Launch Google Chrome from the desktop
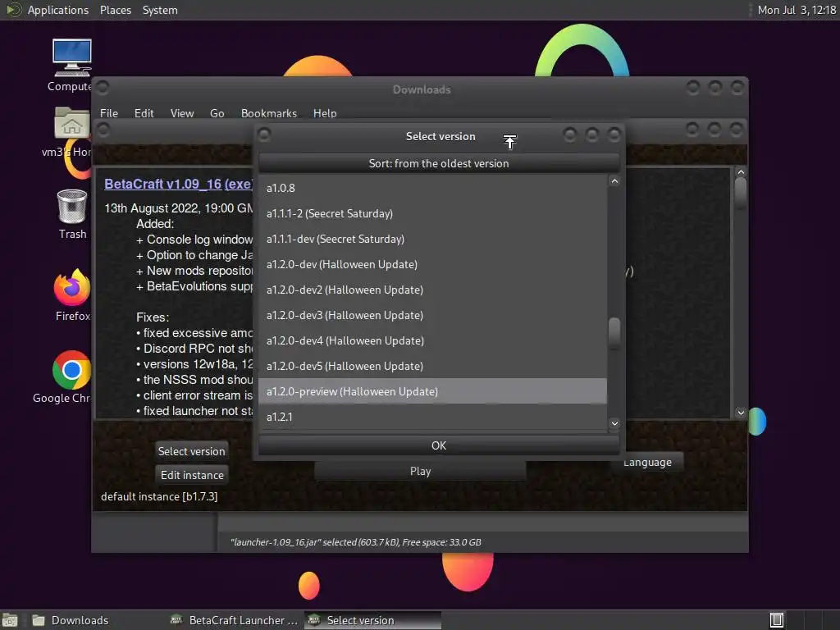This screenshot has height=630, width=840. [71, 370]
